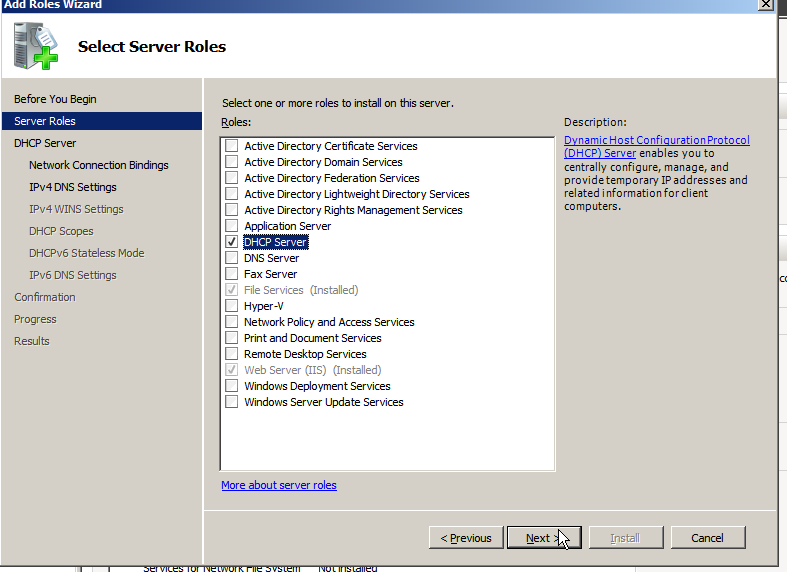787x572 pixels.
Task: Check Windows Deployment Services checkbox
Action: (231, 386)
